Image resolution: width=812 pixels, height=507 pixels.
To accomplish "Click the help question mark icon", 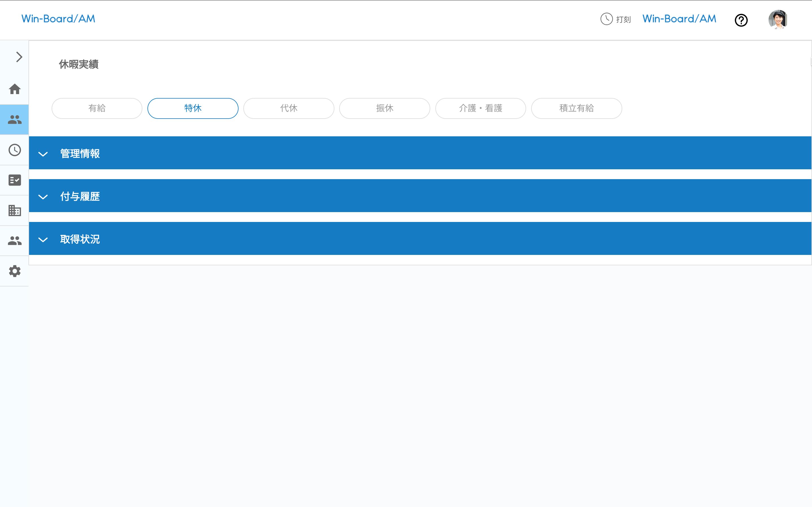I will pyautogui.click(x=741, y=20).
